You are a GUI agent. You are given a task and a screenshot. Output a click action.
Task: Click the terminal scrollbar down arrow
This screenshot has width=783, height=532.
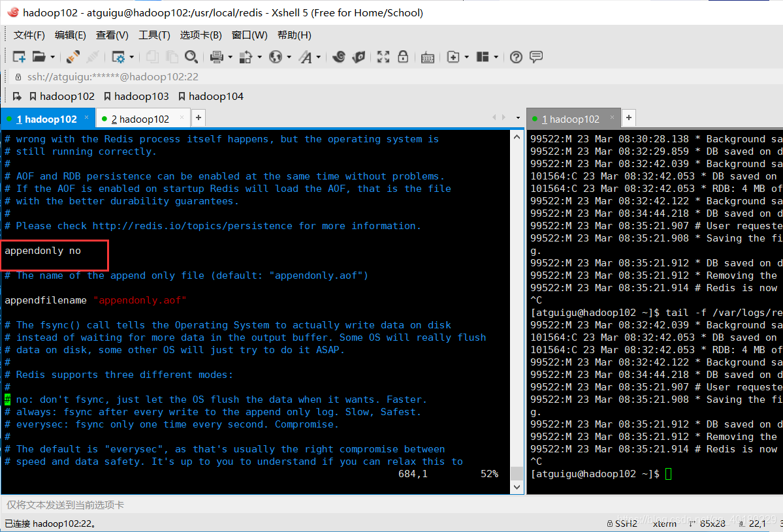[517, 487]
